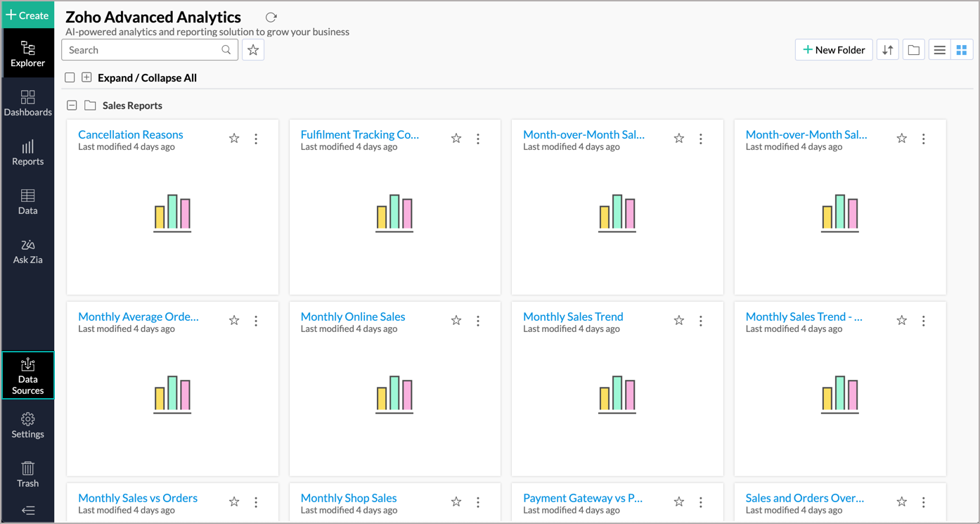Collapse the Sales Reports folder
This screenshot has width=980, height=524.
(x=72, y=106)
